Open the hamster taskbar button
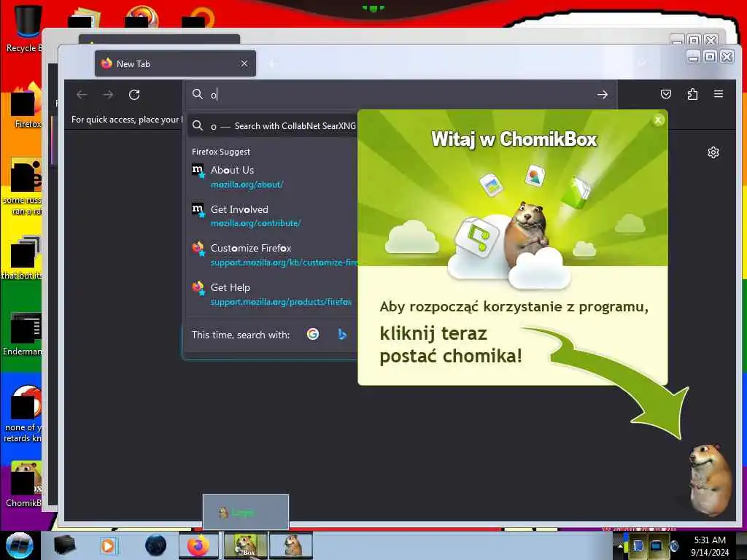Viewport: 747px width, 560px height. pos(291,545)
